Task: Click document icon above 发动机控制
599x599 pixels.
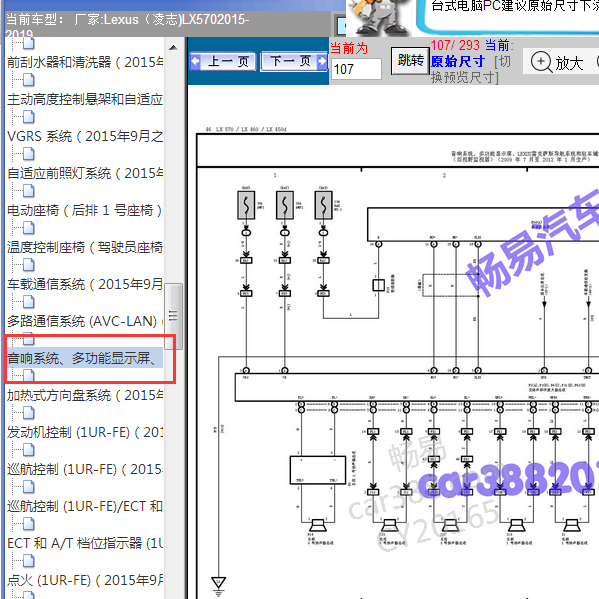Action: [29, 414]
